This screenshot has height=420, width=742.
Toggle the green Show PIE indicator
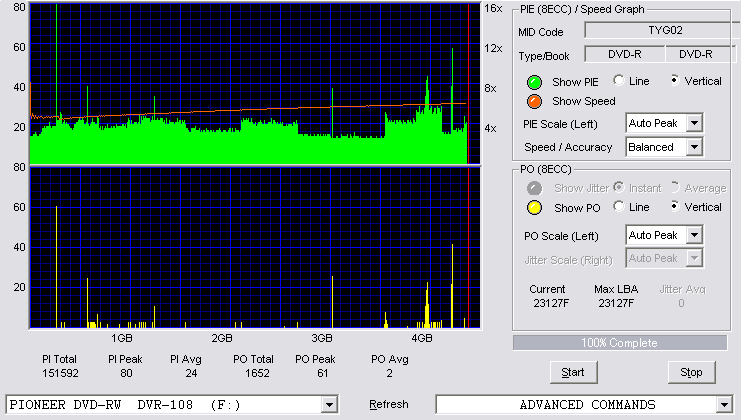(x=534, y=82)
